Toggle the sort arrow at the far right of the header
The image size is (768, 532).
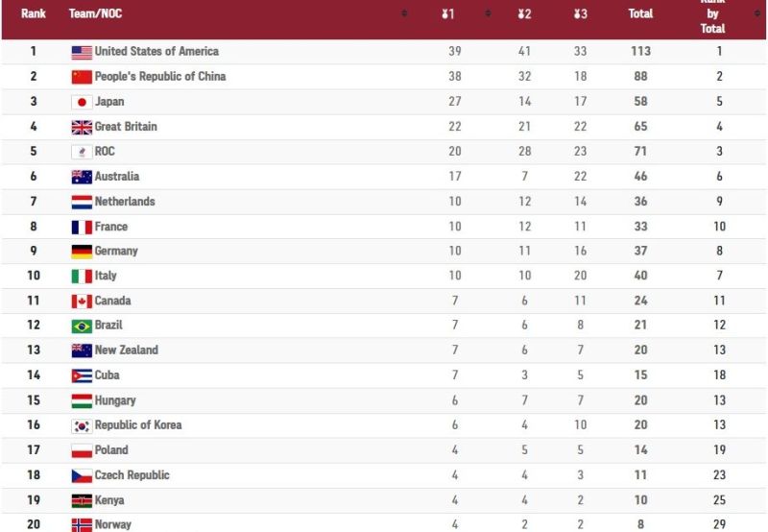point(756,13)
